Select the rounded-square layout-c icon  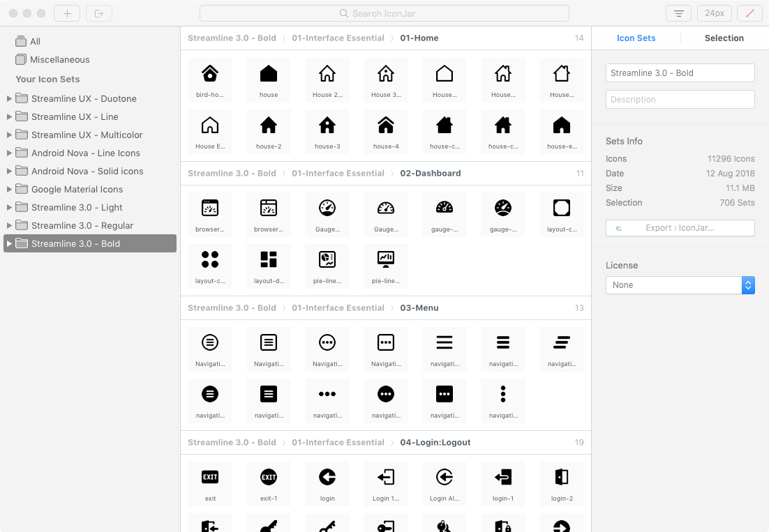click(x=562, y=215)
